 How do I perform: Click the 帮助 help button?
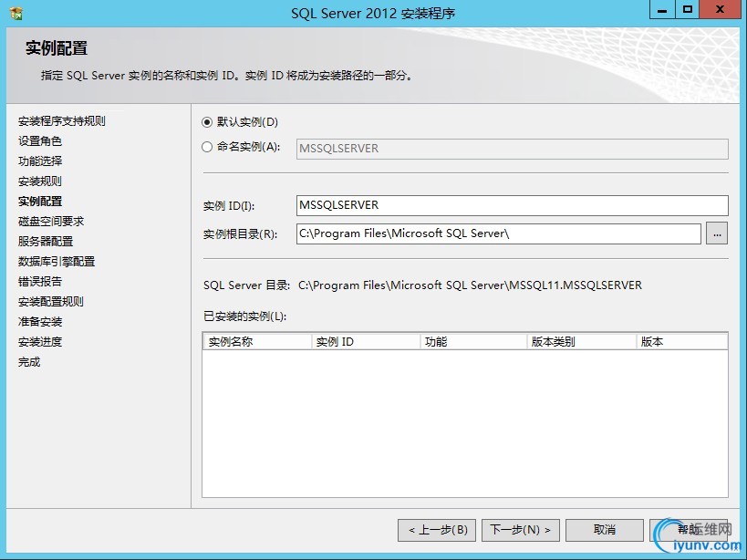pos(689,530)
